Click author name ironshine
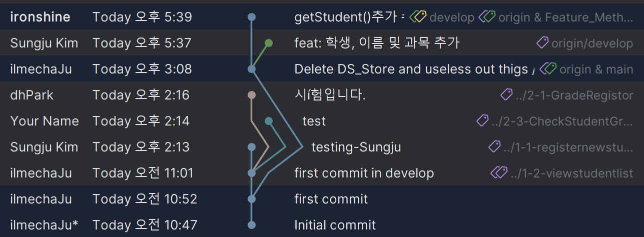644x237 pixels. point(40,17)
